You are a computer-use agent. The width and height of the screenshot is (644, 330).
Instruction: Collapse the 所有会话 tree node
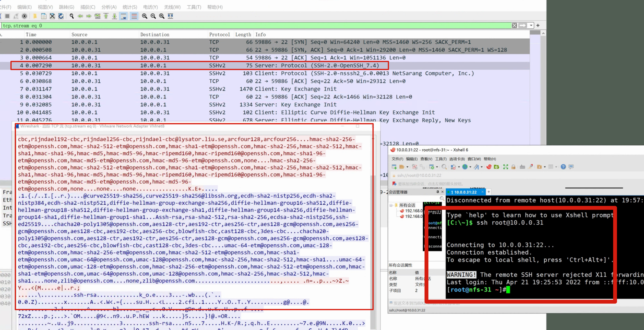click(391, 205)
